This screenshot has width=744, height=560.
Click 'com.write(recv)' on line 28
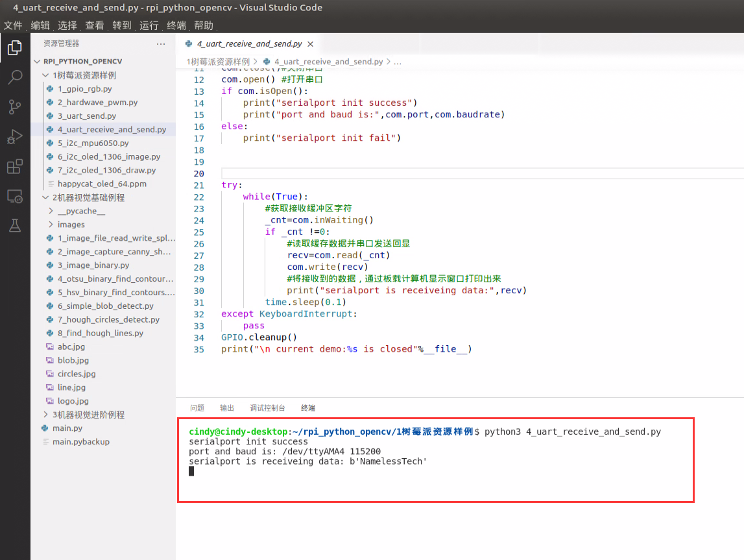pos(328,267)
